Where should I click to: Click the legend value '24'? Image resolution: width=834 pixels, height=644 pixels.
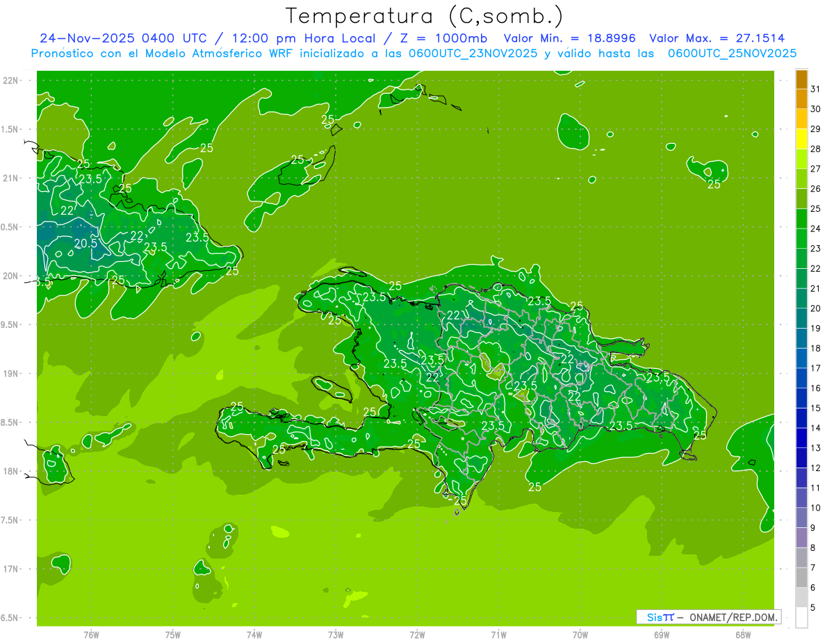coord(815,229)
